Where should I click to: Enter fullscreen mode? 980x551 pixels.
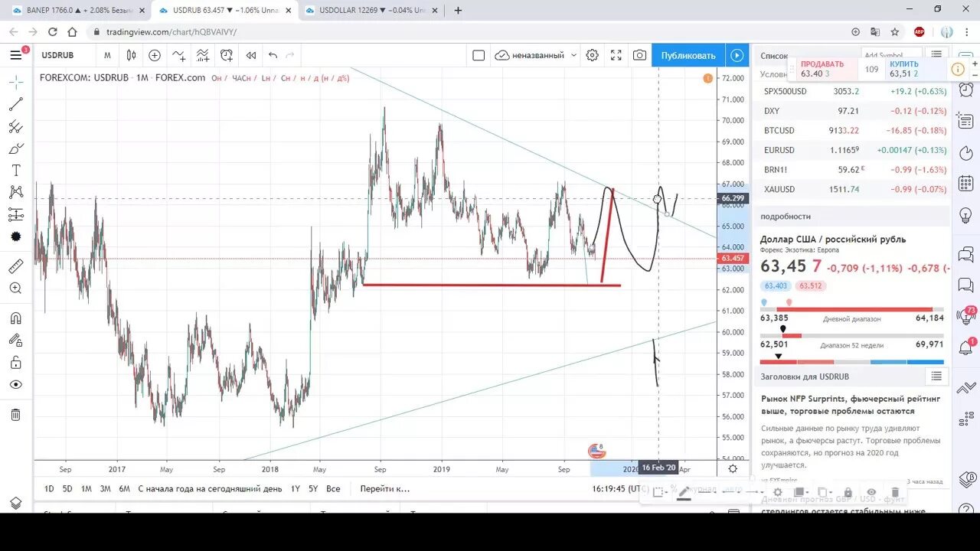[616, 55]
